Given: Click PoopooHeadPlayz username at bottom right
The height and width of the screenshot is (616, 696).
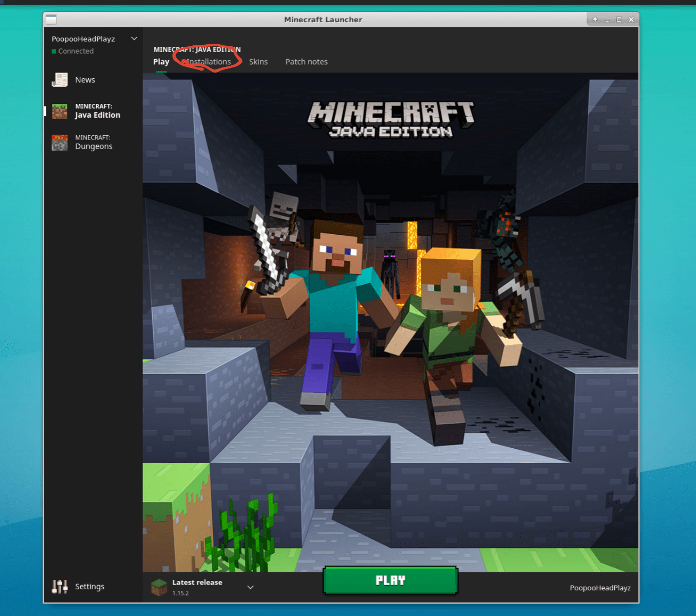Looking at the screenshot, I should pos(600,588).
